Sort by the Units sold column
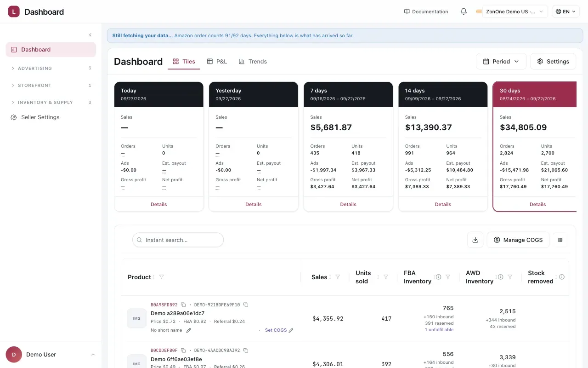This screenshot has width=588, height=368. [x=379, y=277]
